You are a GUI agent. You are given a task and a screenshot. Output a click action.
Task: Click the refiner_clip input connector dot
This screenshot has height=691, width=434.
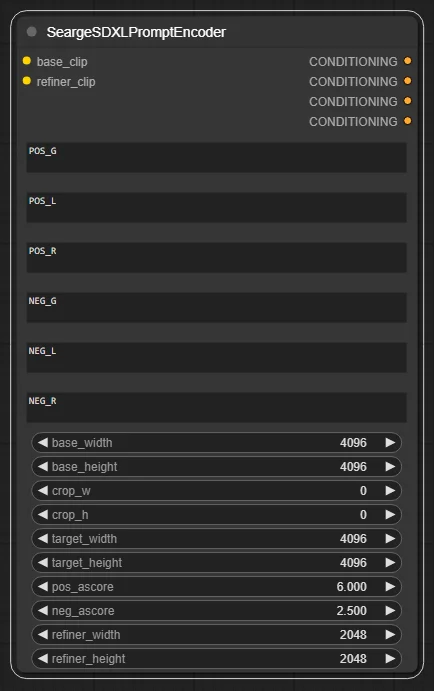click(x=27, y=81)
